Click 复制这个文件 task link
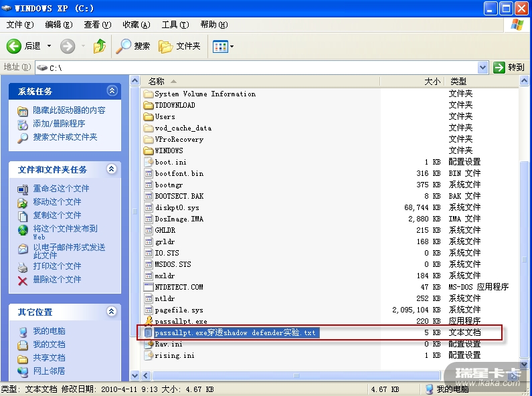The width and height of the screenshot is (532, 396). [x=57, y=215]
